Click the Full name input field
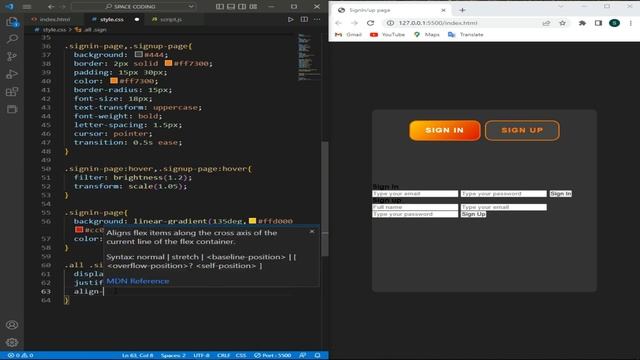This screenshot has width=640, height=360. [x=415, y=207]
